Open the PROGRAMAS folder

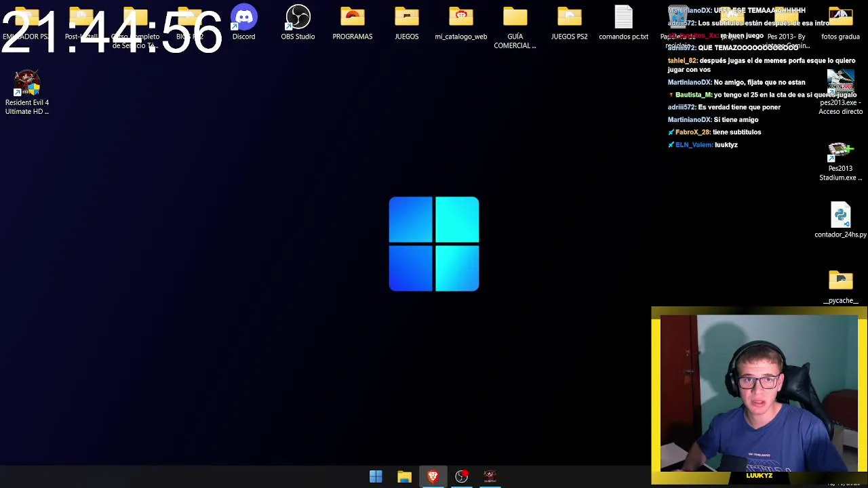point(352,22)
